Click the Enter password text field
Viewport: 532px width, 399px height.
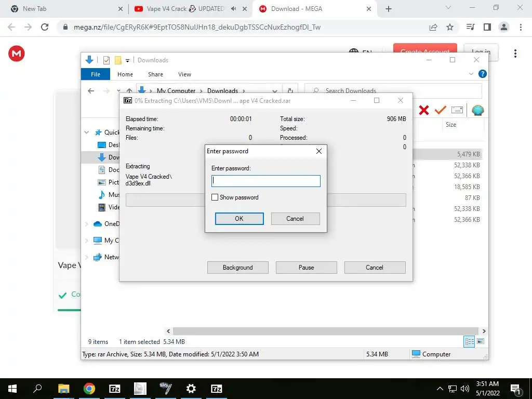266,181
